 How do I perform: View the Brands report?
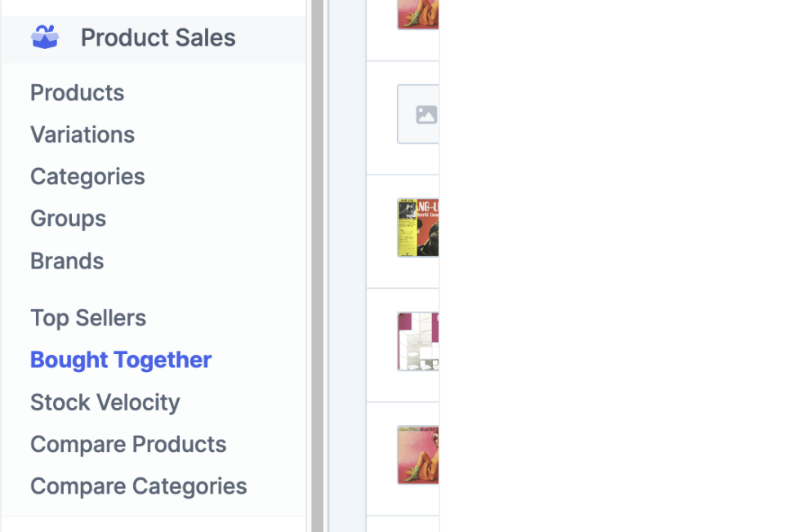tap(66, 261)
